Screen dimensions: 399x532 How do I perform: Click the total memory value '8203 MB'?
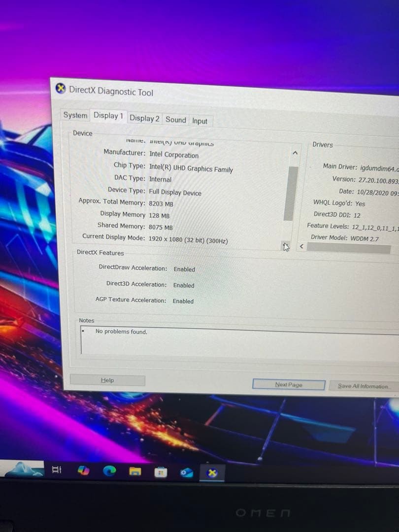coord(161,203)
